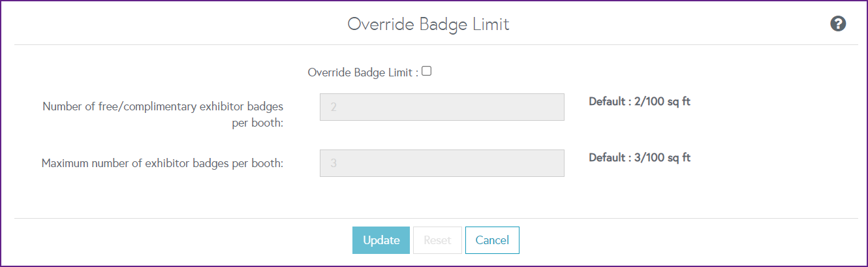Cancel the badge limit override dialog
This screenshot has height=267, width=868.
[492, 240]
